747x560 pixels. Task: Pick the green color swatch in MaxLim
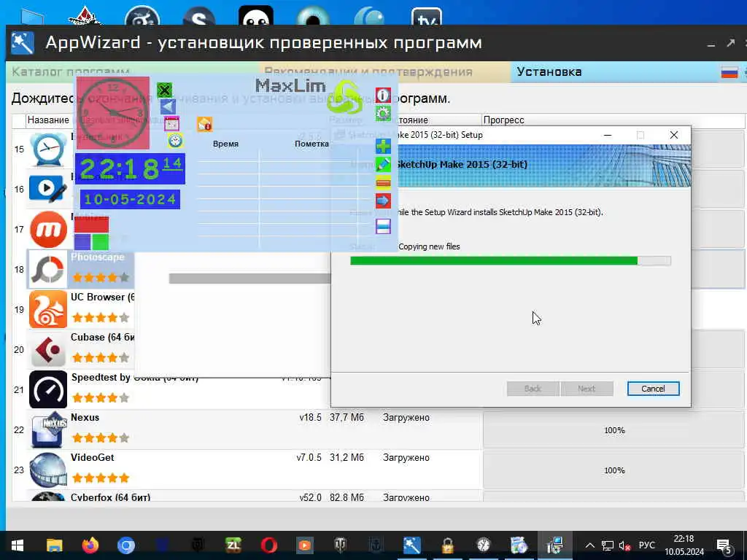coord(100,241)
